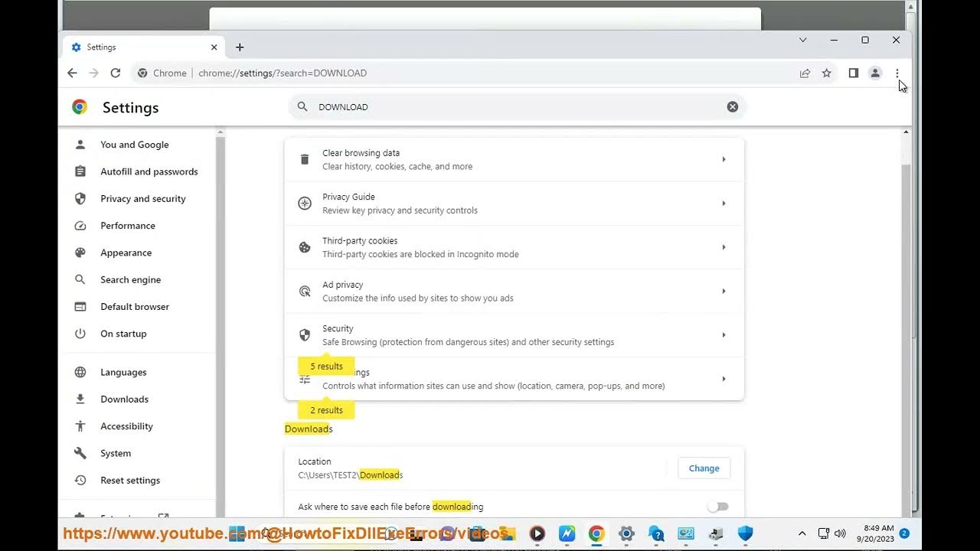Image resolution: width=980 pixels, height=551 pixels.
Task: Expand the Third-party cookies arrow
Action: tap(724, 247)
